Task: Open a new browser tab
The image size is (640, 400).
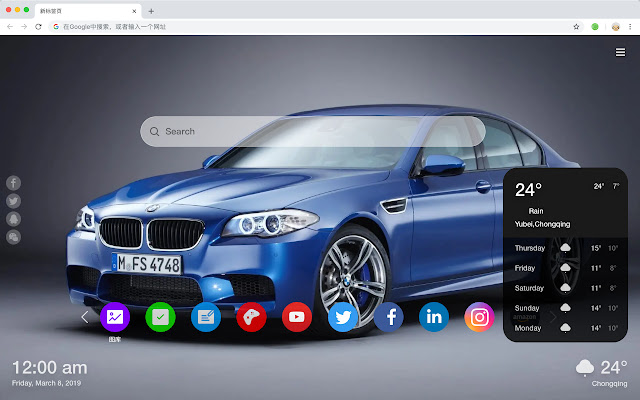Action: 151,11
